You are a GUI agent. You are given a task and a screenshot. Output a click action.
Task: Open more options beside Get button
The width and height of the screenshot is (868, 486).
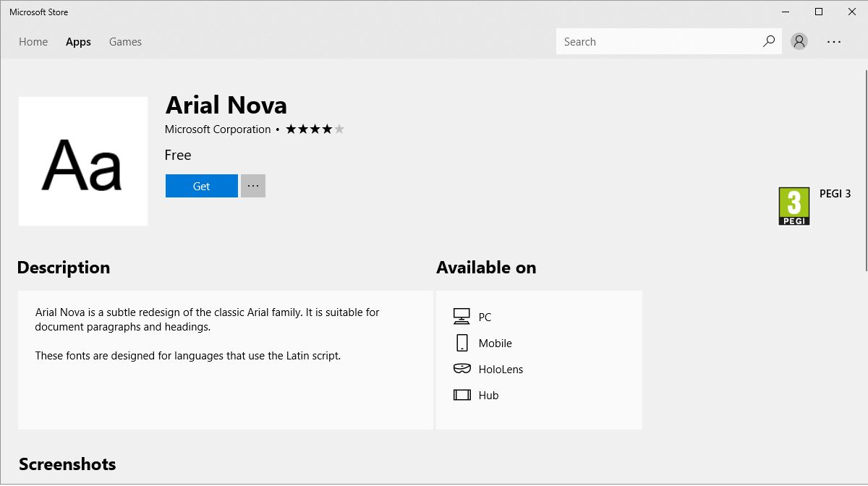tap(253, 186)
